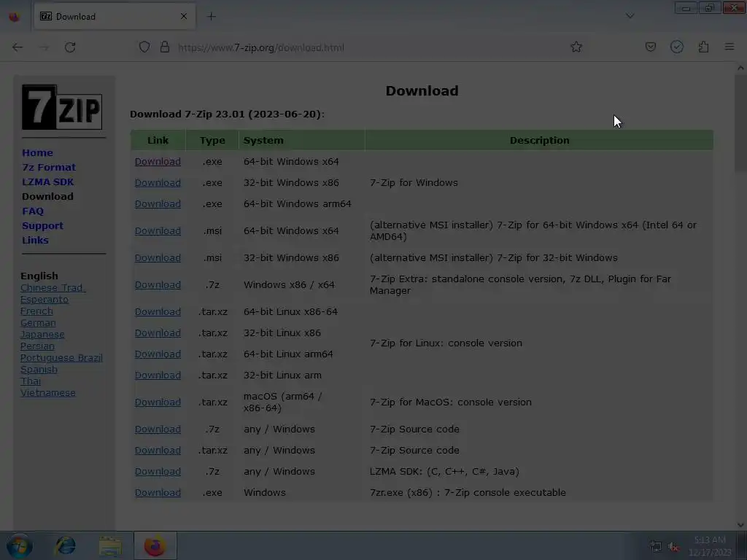Viewport: 747px width, 560px height.
Task: Open the tracking protection shield icon
Action: pyautogui.click(x=144, y=47)
